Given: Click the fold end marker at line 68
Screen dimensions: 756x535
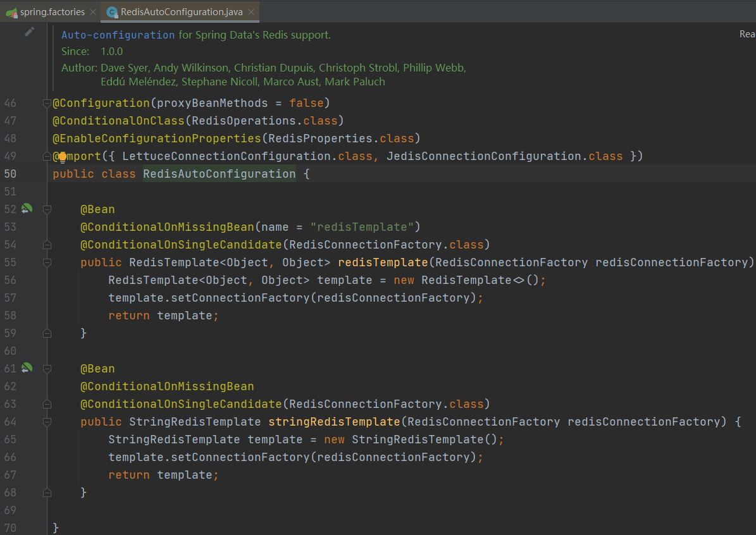Looking at the screenshot, I should (47, 493).
